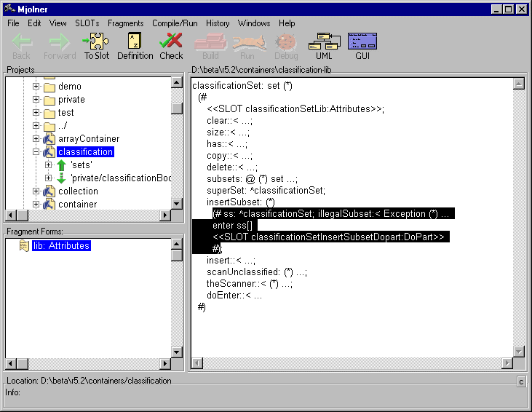
Task: Run the Check tool
Action: [x=171, y=42]
